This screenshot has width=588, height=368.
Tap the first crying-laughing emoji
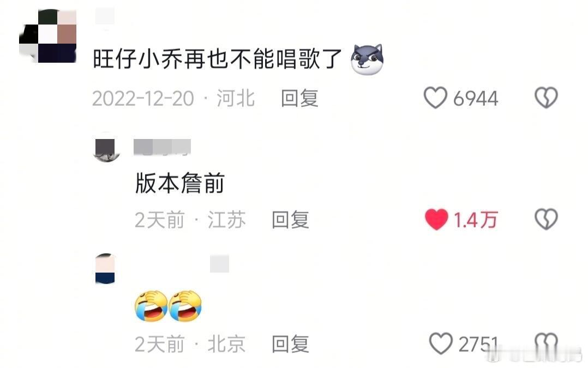(151, 306)
